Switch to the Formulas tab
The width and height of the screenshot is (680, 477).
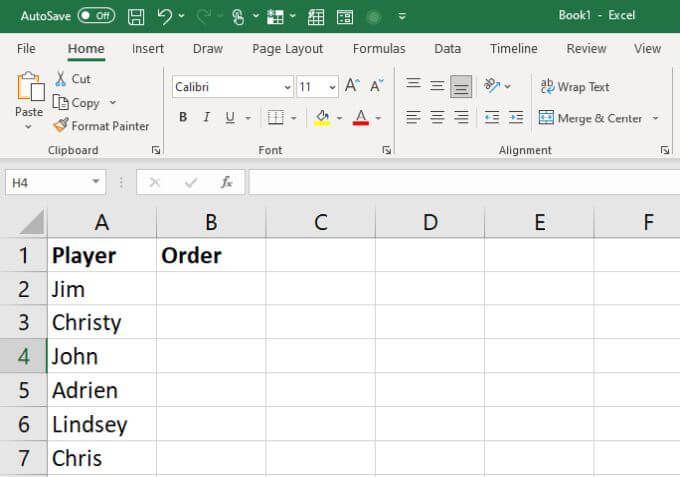coord(379,48)
